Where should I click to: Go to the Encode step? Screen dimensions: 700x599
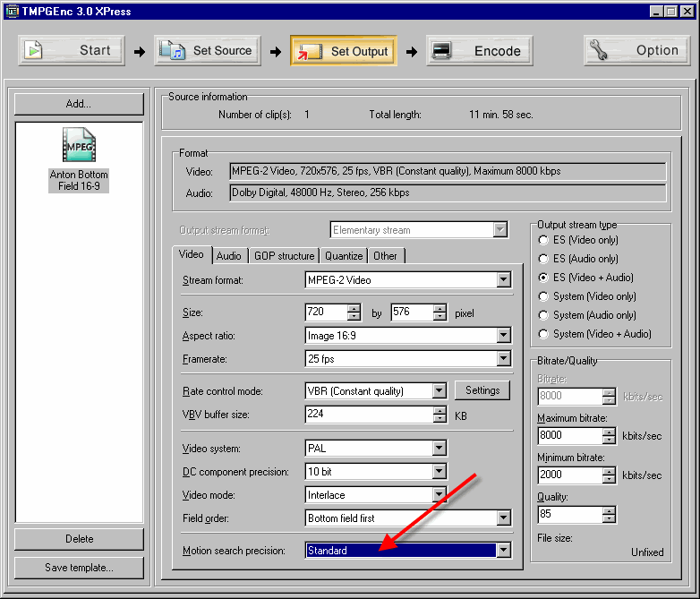(x=480, y=51)
